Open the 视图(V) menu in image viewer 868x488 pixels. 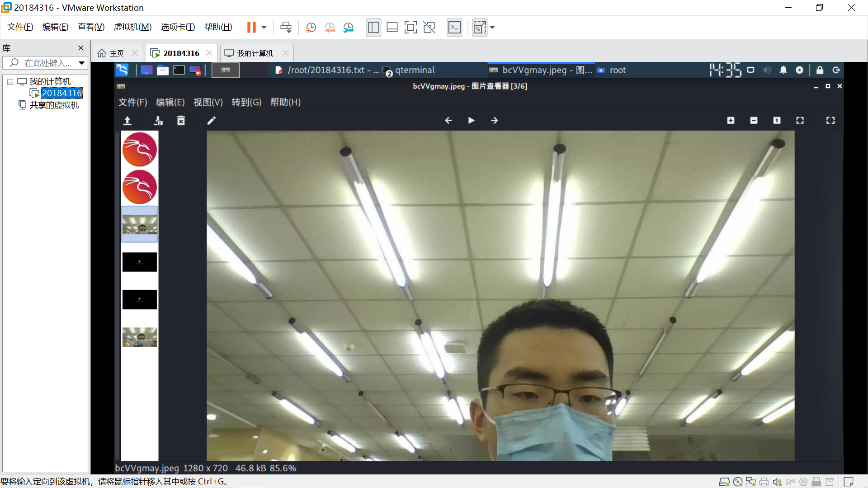[208, 102]
